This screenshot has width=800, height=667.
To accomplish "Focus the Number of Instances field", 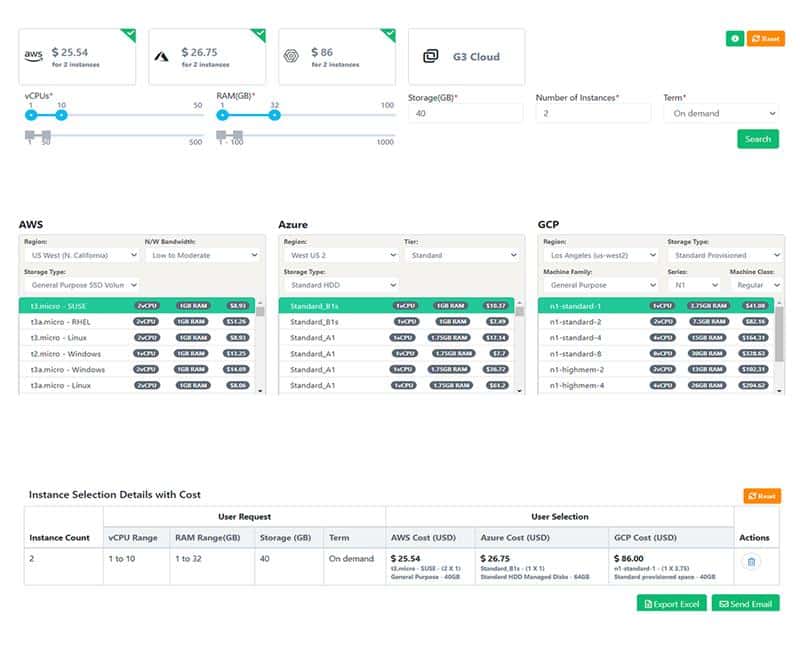I will (x=593, y=114).
